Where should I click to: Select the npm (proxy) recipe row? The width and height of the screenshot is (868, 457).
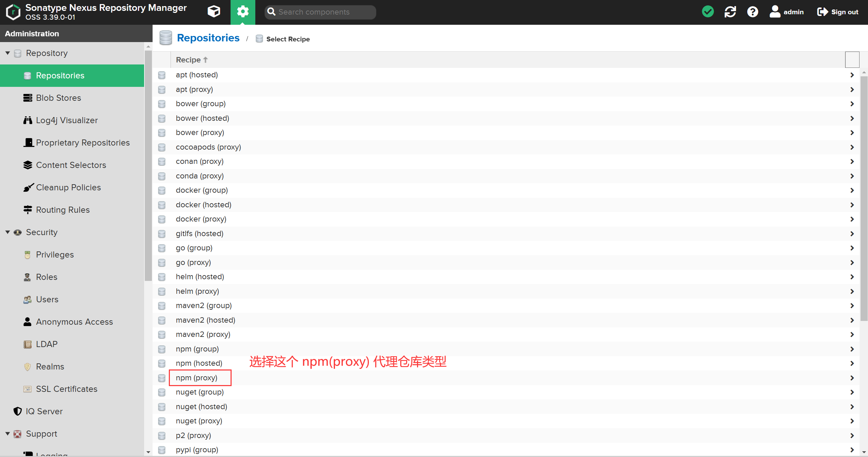197,378
